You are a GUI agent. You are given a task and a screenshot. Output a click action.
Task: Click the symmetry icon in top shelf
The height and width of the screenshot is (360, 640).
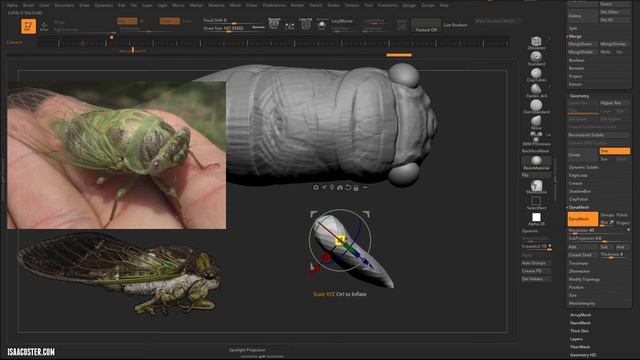[x=290, y=26]
